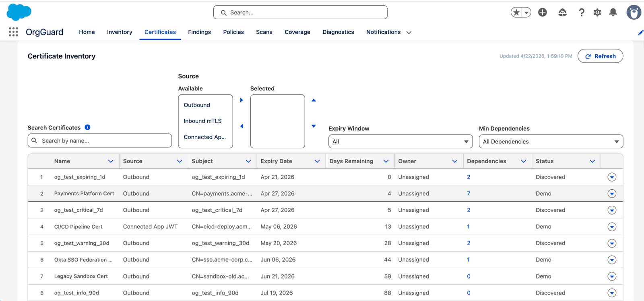Move selection to Selected list arrow
Image resolution: width=644 pixels, height=301 pixels.
pos(242,100)
